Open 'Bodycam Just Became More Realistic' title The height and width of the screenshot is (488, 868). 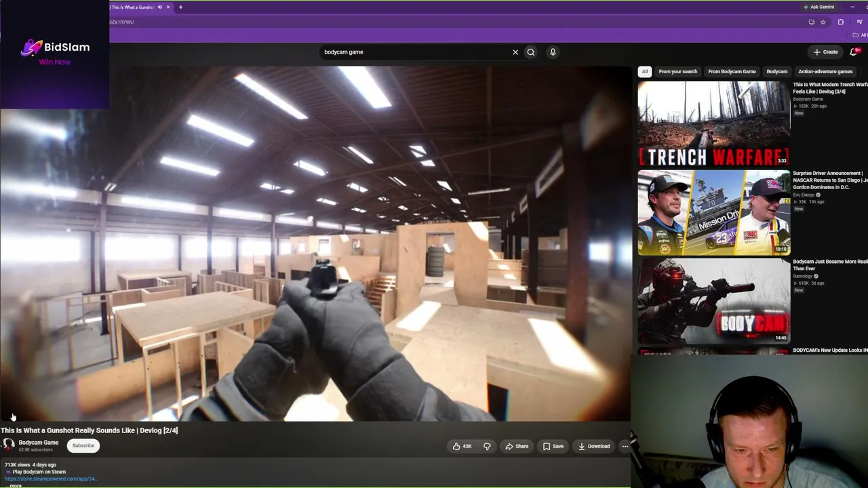coord(830,264)
